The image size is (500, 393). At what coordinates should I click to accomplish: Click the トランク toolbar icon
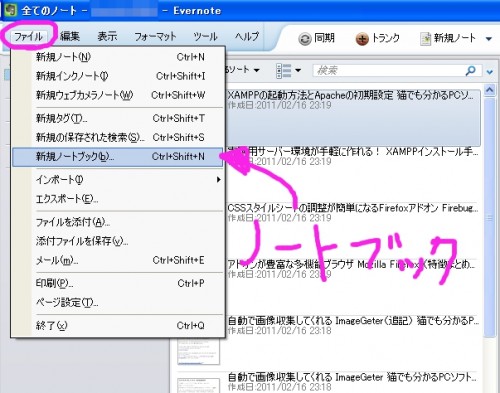(362, 39)
